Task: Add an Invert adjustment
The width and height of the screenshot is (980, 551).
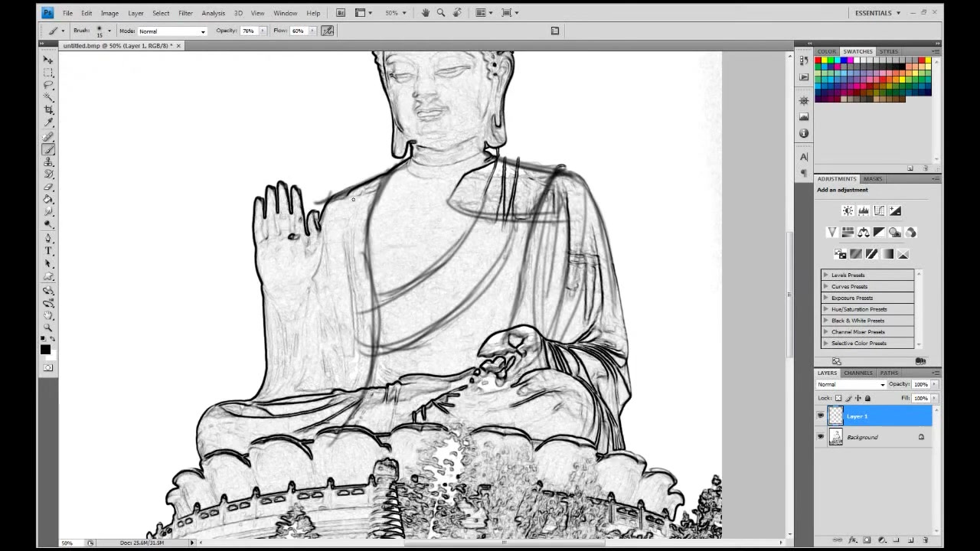Action: pos(840,254)
